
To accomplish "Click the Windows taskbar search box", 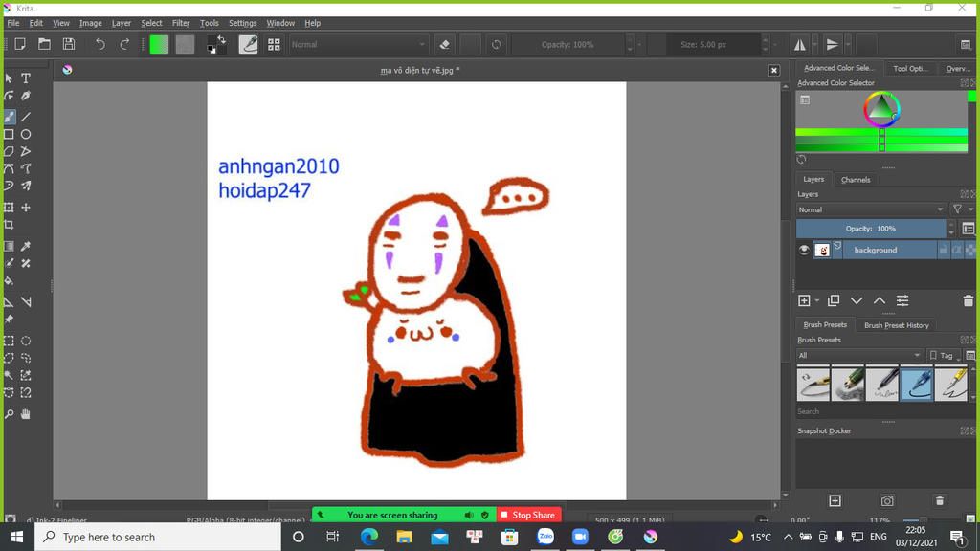I will pos(158,537).
